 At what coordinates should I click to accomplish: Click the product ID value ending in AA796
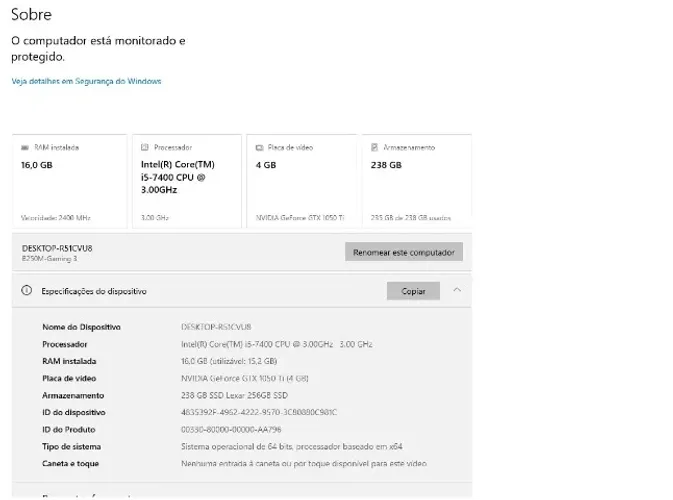231,430
